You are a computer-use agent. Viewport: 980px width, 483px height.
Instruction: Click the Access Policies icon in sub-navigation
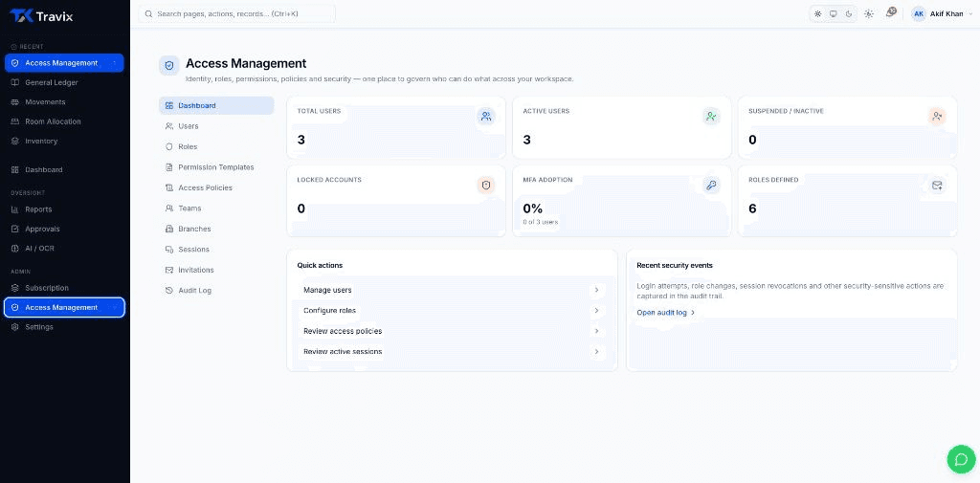[x=168, y=188]
